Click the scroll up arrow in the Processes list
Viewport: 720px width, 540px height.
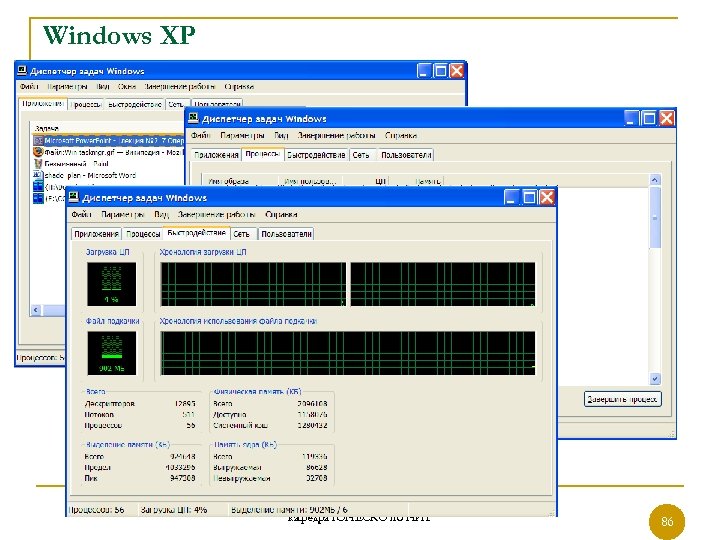(x=655, y=180)
